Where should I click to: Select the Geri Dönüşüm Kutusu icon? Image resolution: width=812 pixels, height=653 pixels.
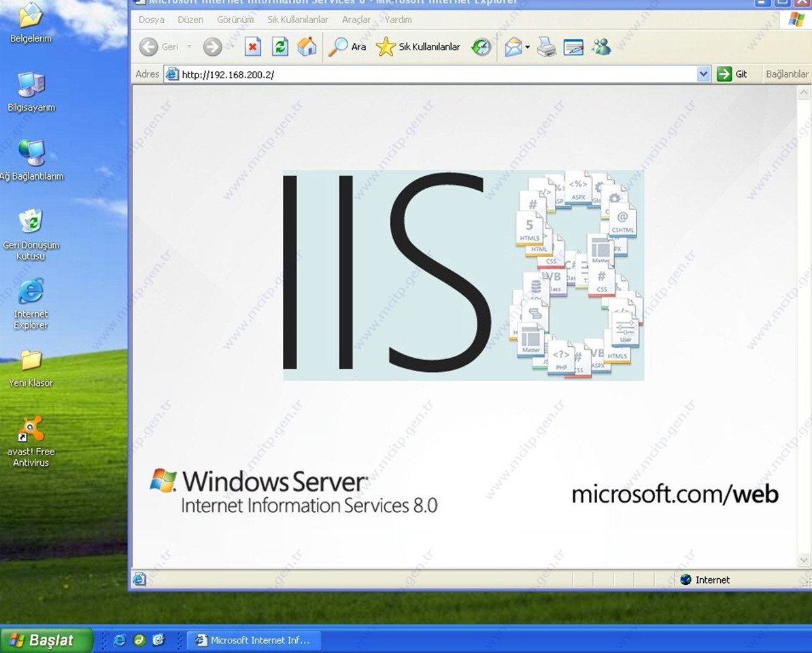[x=31, y=235]
